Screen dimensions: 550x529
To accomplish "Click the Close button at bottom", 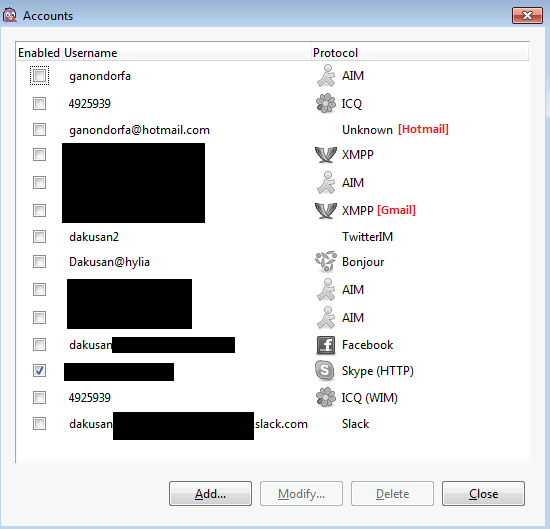I will 483,494.
